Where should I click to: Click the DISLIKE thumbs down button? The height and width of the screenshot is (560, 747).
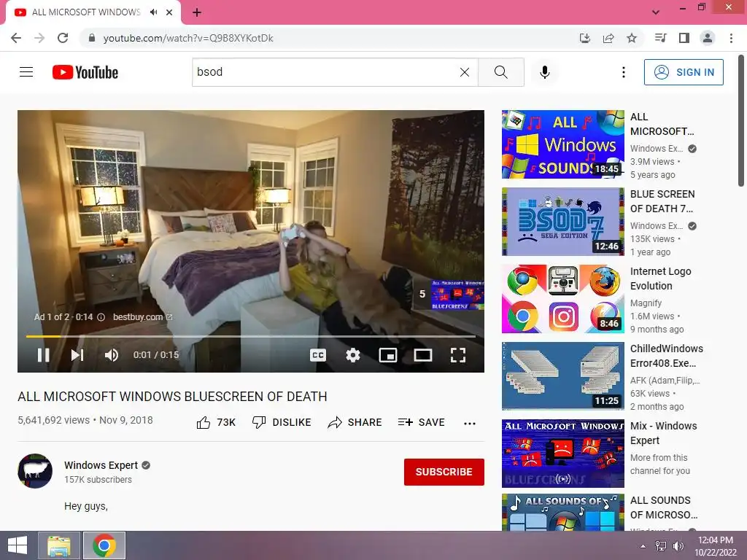click(x=282, y=422)
